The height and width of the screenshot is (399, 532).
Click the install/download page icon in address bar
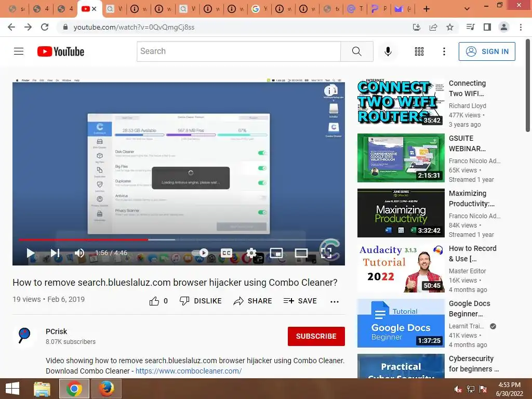pos(416,27)
